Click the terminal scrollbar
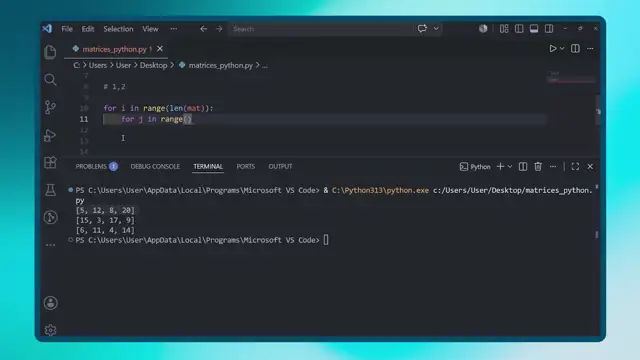The image size is (640, 360). coord(597,235)
